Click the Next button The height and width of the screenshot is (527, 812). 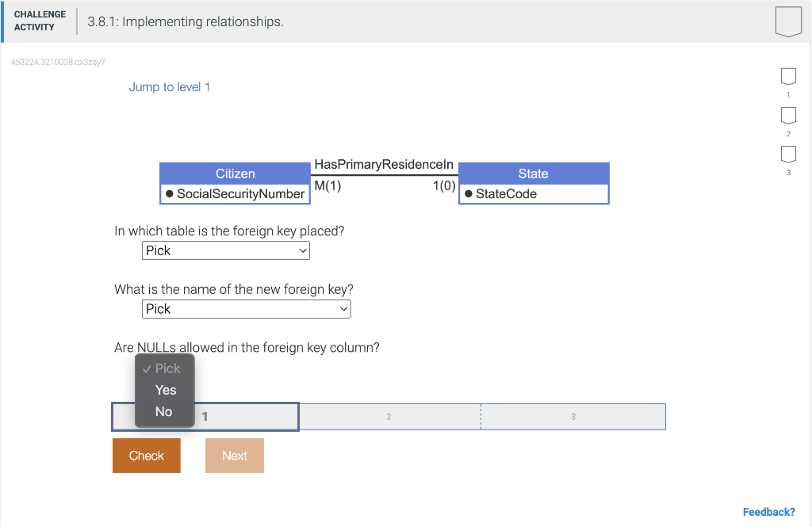[235, 456]
